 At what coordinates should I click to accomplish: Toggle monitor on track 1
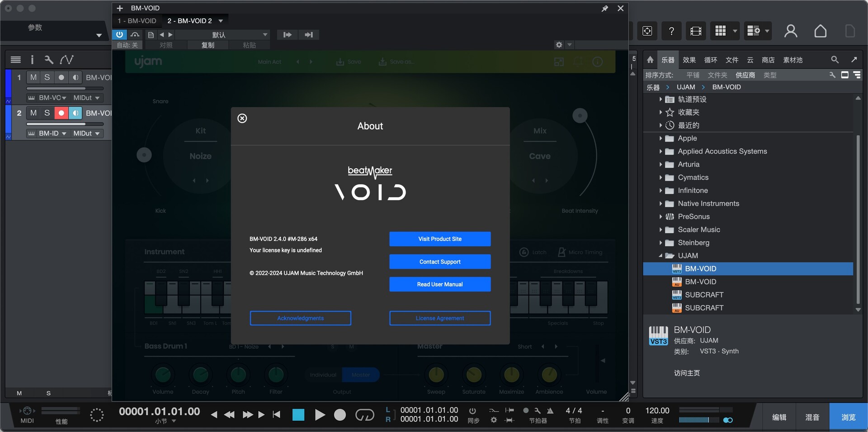point(75,77)
